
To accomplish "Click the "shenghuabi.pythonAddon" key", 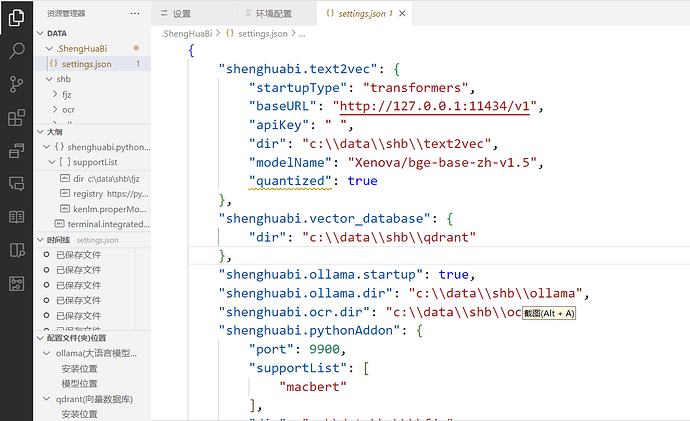I will point(310,330).
